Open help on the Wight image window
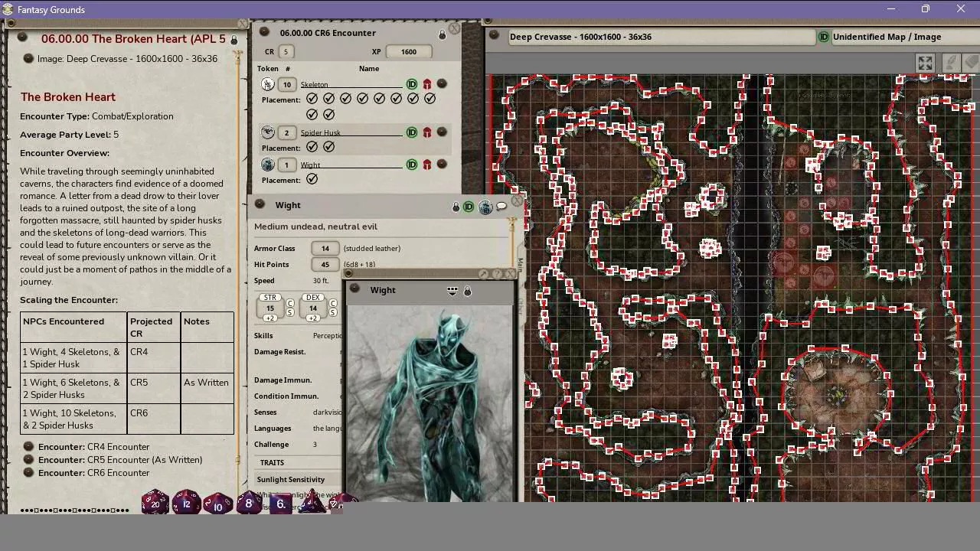This screenshot has height=551, width=980. 498,274
